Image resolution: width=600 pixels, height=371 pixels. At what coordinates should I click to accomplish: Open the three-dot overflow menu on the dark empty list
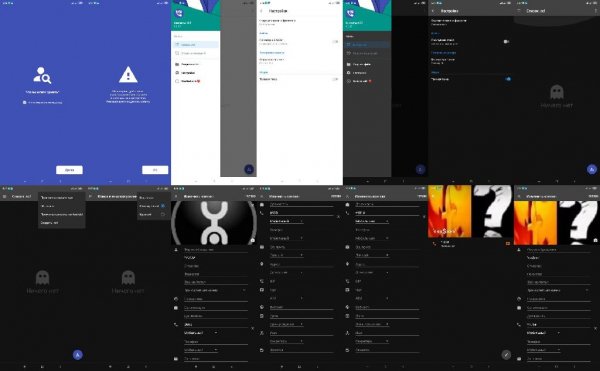click(595, 11)
